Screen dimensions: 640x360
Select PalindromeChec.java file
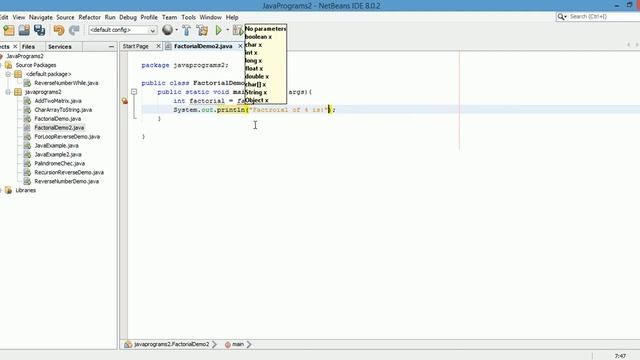60,164
